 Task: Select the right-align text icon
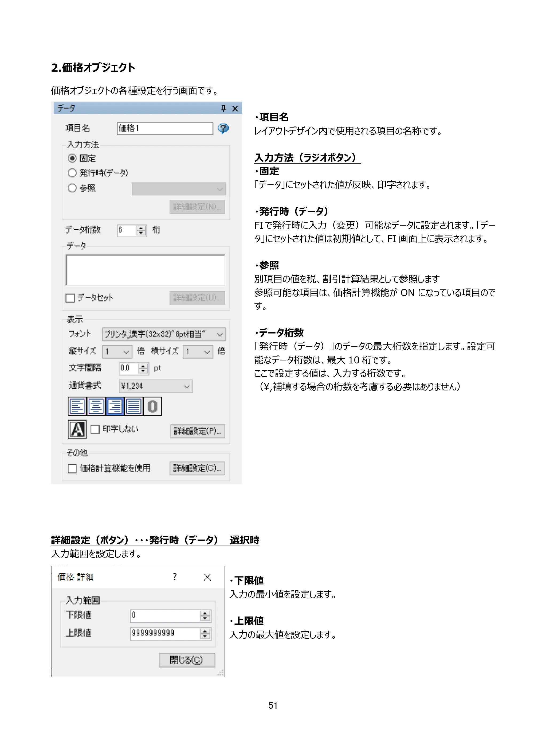[115, 406]
